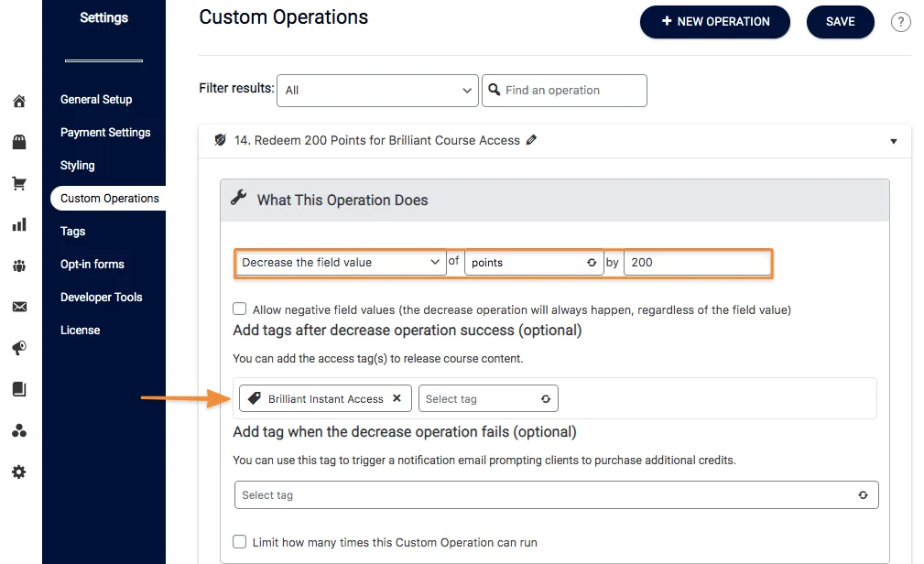Image resolution: width=924 pixels, height=564 pixels.
Task: Open the megaphone marketing icon
Action: point(19,348)
